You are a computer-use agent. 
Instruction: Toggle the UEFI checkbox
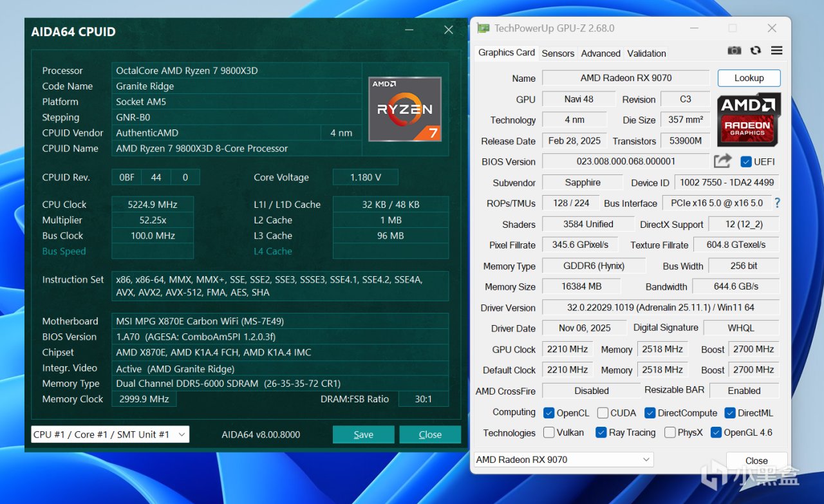[x=746, y=162]
